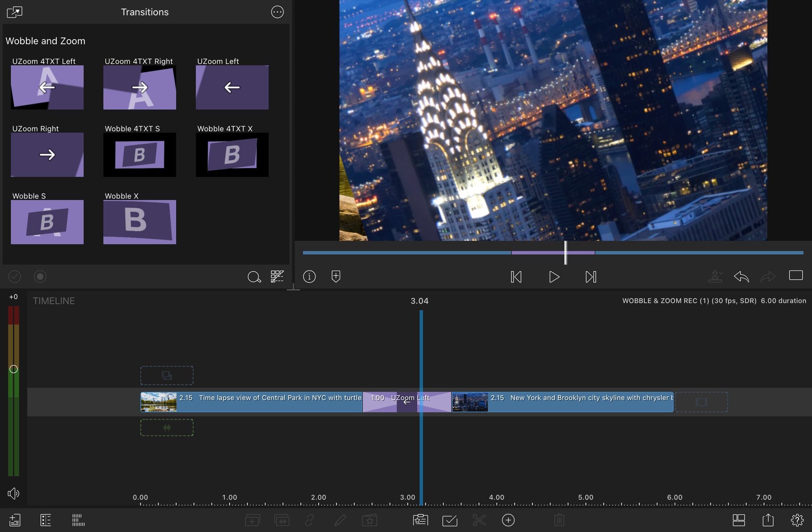Search transitions with magnifier icon
The image size is (812, 532).
254,277
